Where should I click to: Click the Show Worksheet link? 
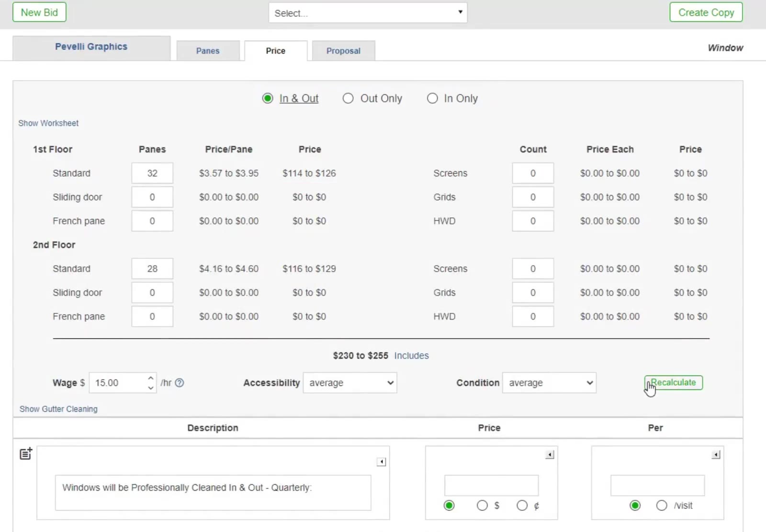48,123
